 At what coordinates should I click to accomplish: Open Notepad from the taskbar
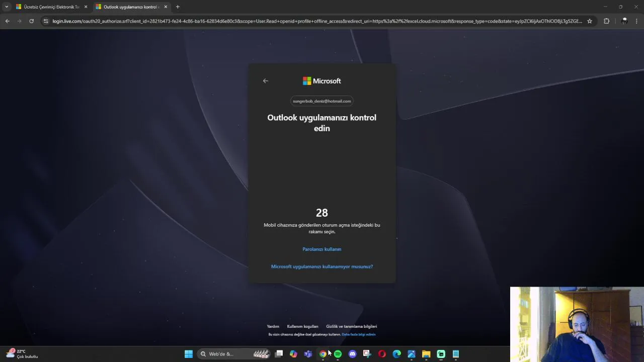pyautogui.click(x=455, y=354)
